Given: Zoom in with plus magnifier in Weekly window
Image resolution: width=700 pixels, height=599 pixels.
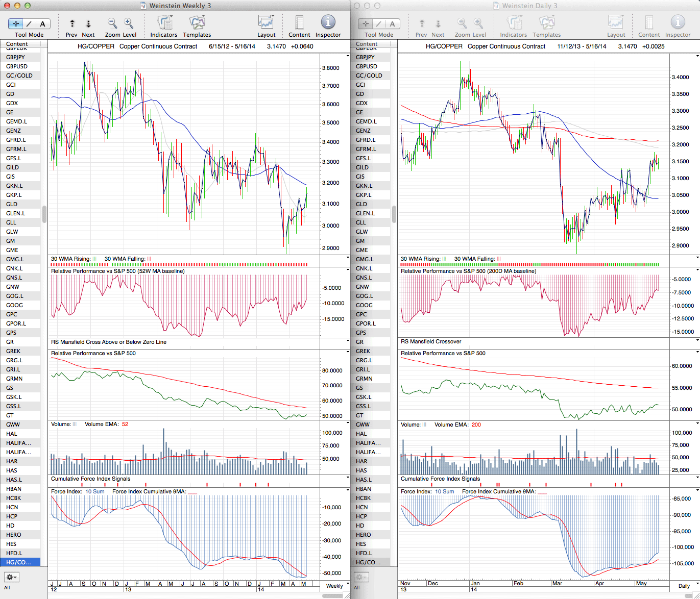Looking at the screenshot, I should pos(129,23).
